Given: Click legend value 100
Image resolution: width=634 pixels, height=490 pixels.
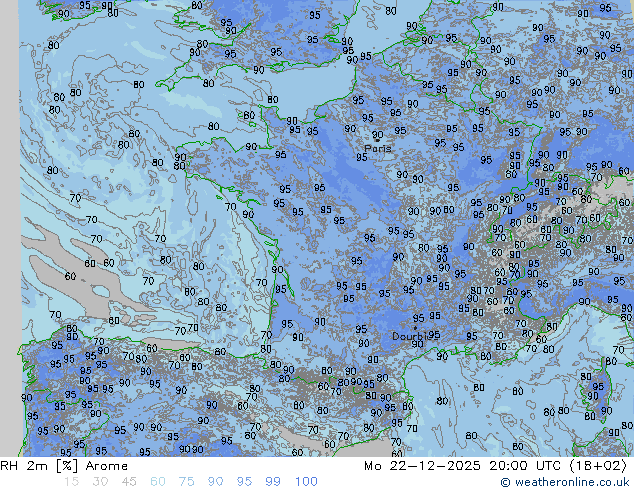Looking at the screenshot, I should [306, 482].
